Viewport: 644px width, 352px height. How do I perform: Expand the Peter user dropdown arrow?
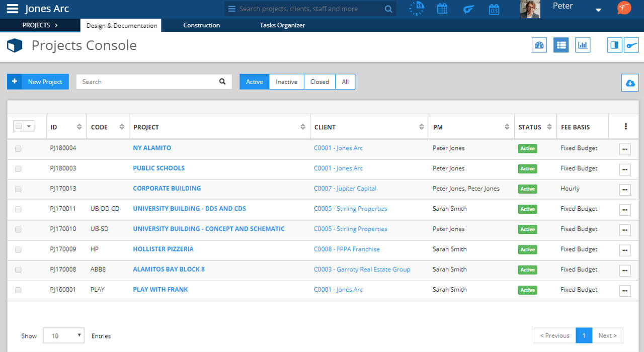[598, 10]
